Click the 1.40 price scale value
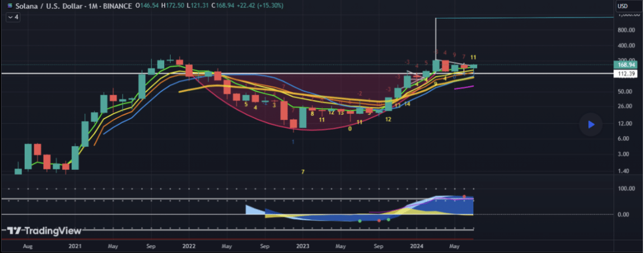The width and height of the screenshot is (644, 253). [624, 171]
